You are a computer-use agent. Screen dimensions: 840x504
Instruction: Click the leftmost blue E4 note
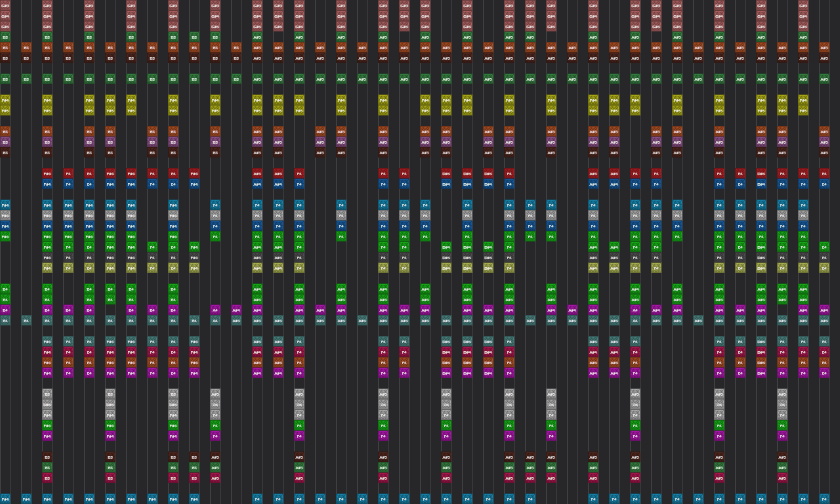(89, 184)
